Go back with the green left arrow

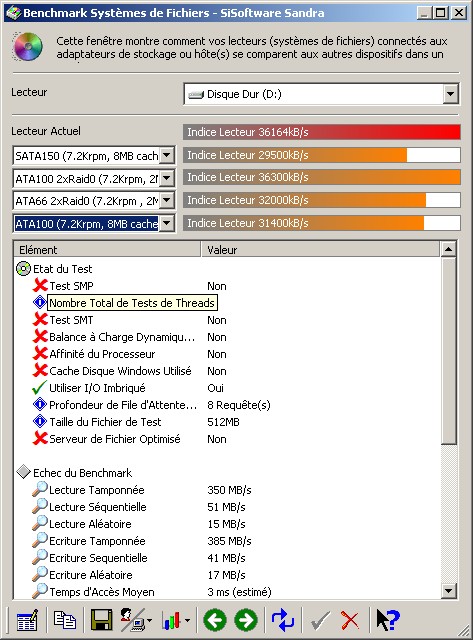[x=215, y=620]
